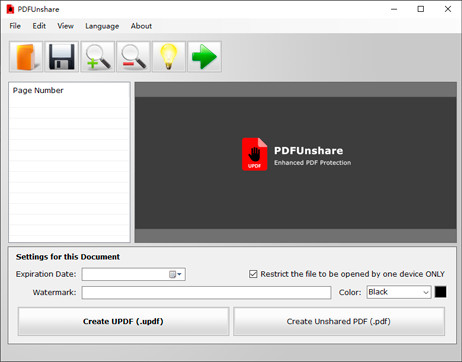Minimize the PDFUnshare window
Viewport: 462px width, 362px height.
click(x=394, y=9)
